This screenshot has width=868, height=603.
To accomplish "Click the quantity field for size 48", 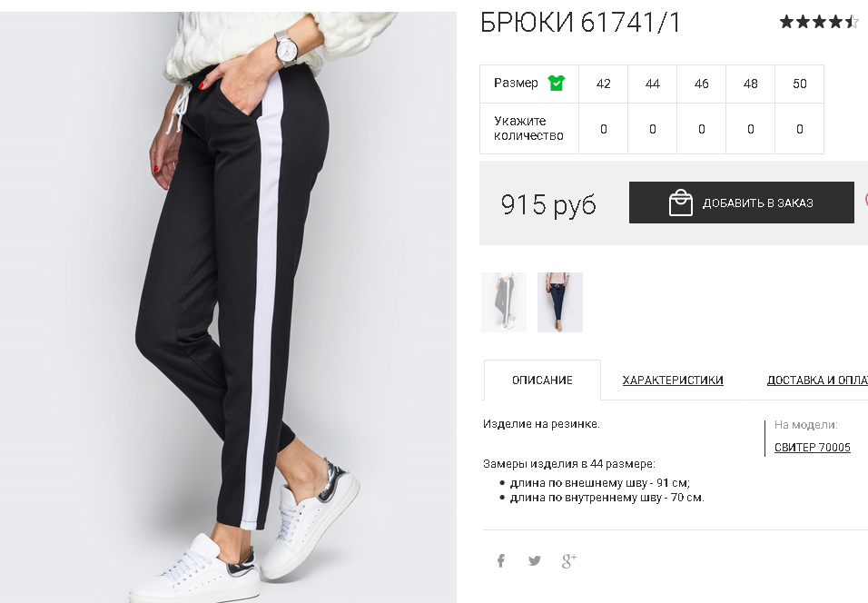I will (751, 128).
